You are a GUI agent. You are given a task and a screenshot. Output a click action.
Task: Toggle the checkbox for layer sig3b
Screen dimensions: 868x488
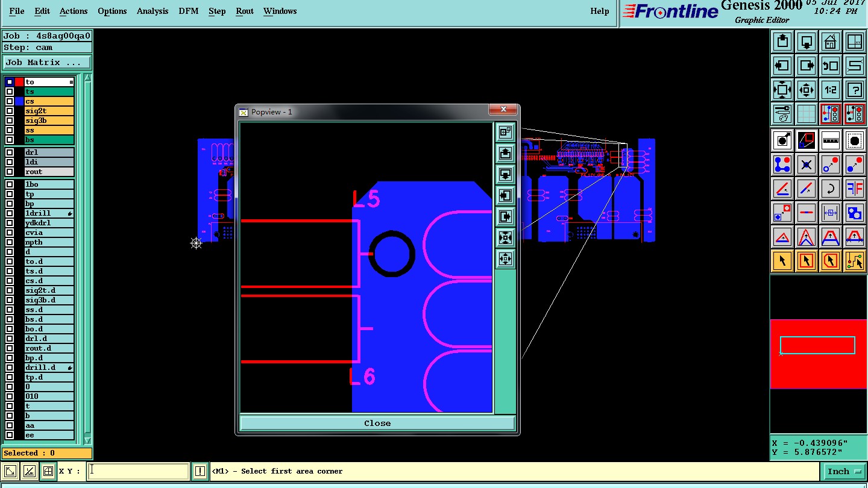point(10,120)
